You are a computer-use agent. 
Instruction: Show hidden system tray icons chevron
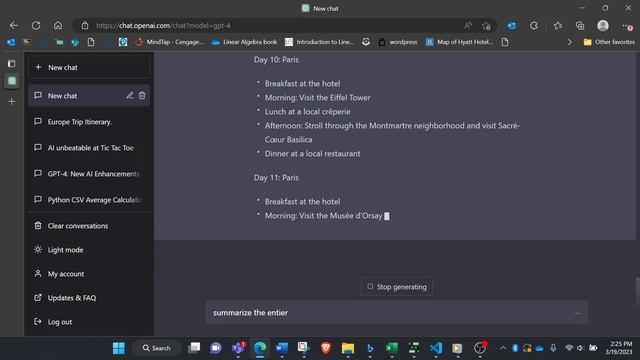click(x=503, y=348)
